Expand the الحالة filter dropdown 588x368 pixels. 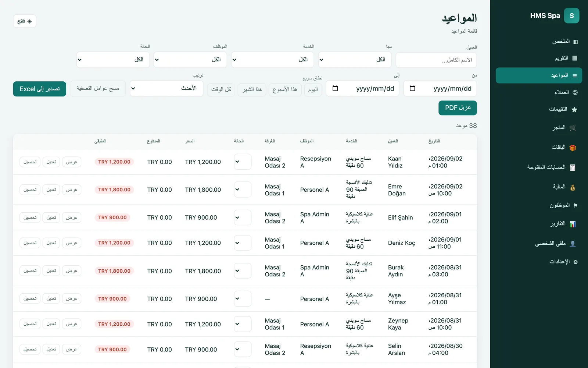click(113, 60)
